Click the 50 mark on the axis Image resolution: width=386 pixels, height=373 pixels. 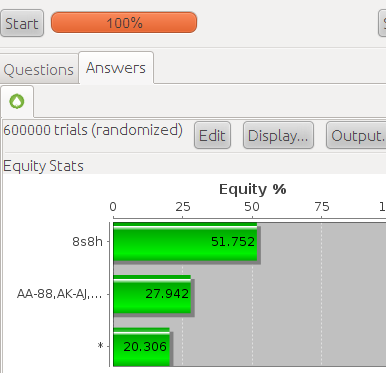tap(252, 207)
